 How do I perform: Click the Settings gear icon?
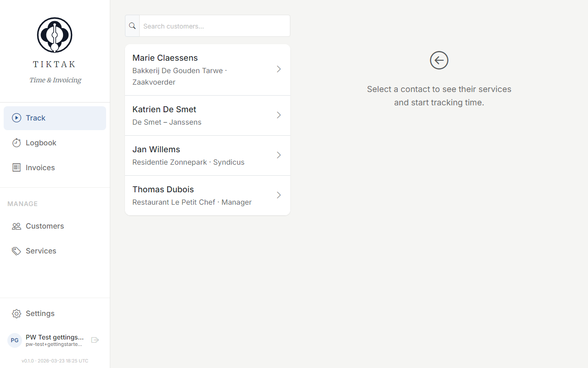[x=17, y=313]
